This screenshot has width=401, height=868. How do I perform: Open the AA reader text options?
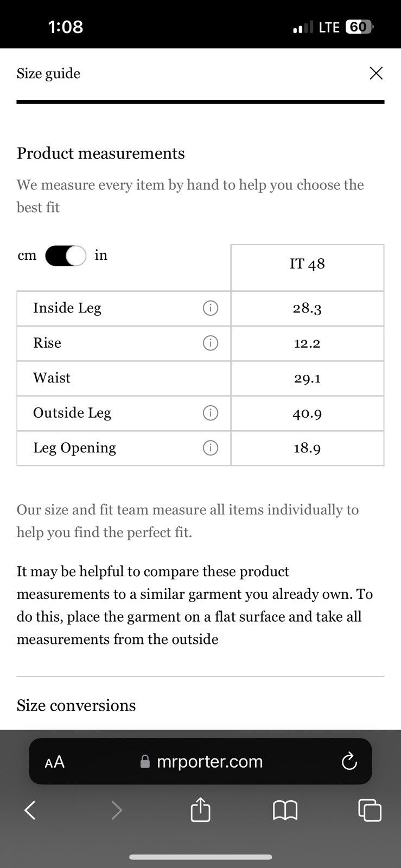[54, 762]
